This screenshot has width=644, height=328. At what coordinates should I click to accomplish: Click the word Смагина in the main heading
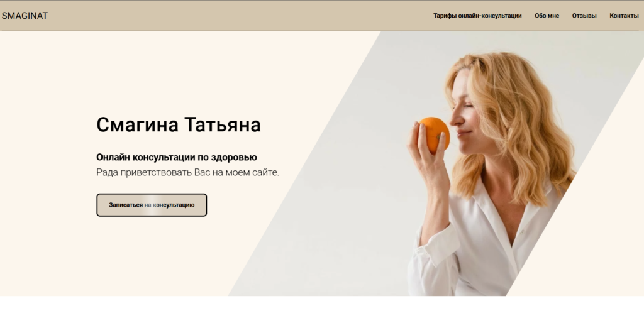(137, 124)
